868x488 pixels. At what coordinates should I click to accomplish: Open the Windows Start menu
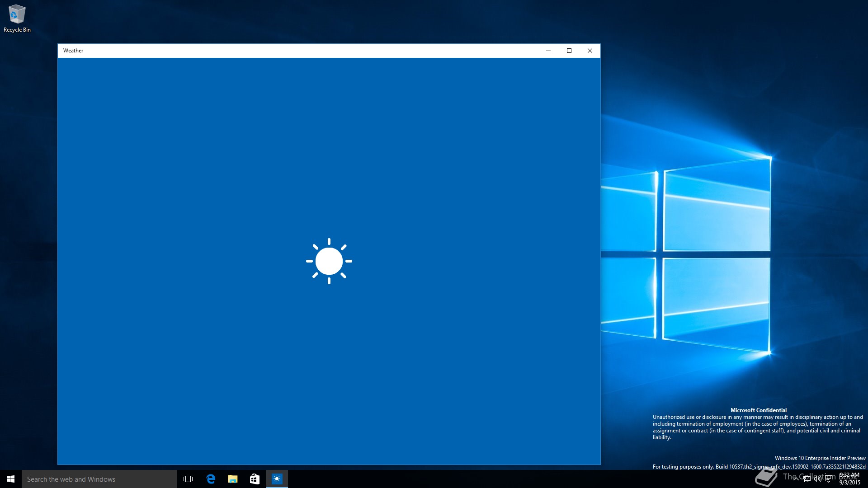(11, 479)
